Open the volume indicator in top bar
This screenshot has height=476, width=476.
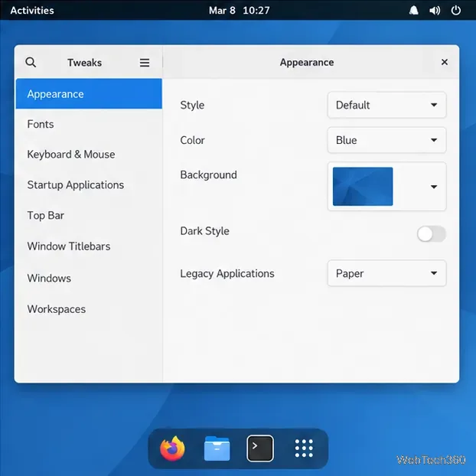(435, 11)
